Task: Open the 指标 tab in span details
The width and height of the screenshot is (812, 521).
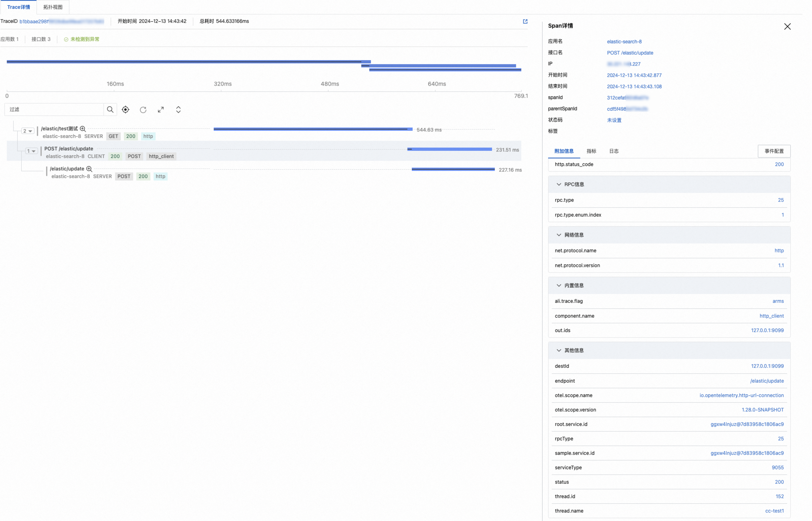Action: point(591,151)
